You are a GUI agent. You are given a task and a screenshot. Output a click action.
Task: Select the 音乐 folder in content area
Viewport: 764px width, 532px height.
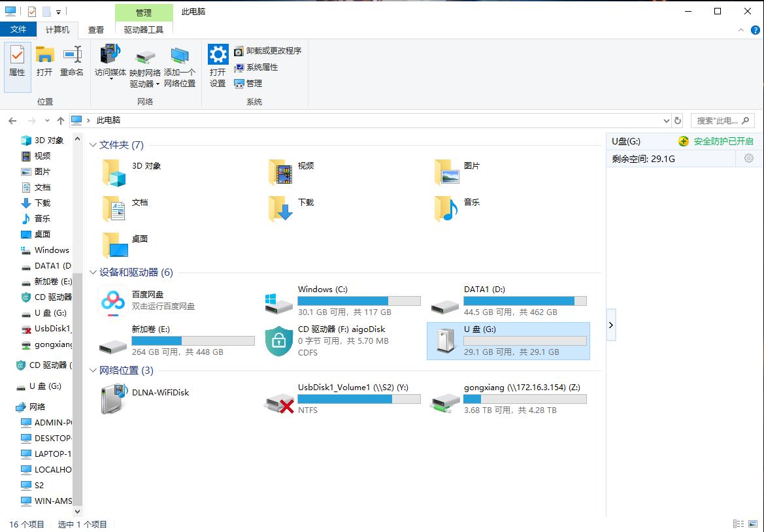click(x=457, y=208)
